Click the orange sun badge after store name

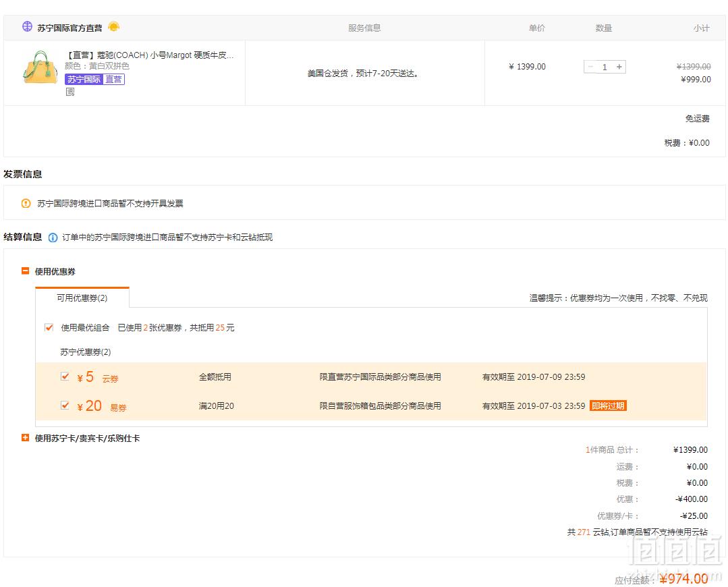point(114,26)
